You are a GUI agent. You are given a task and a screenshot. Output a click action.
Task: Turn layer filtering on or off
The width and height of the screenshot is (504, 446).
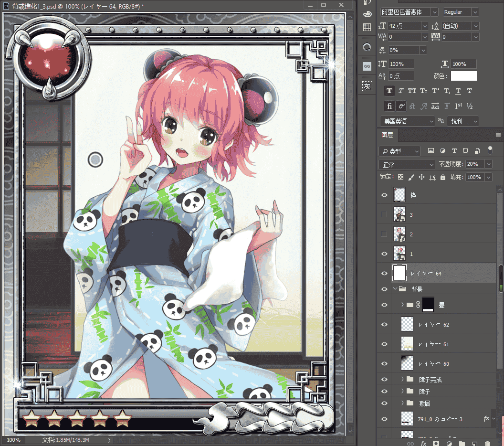pos(490,150)
